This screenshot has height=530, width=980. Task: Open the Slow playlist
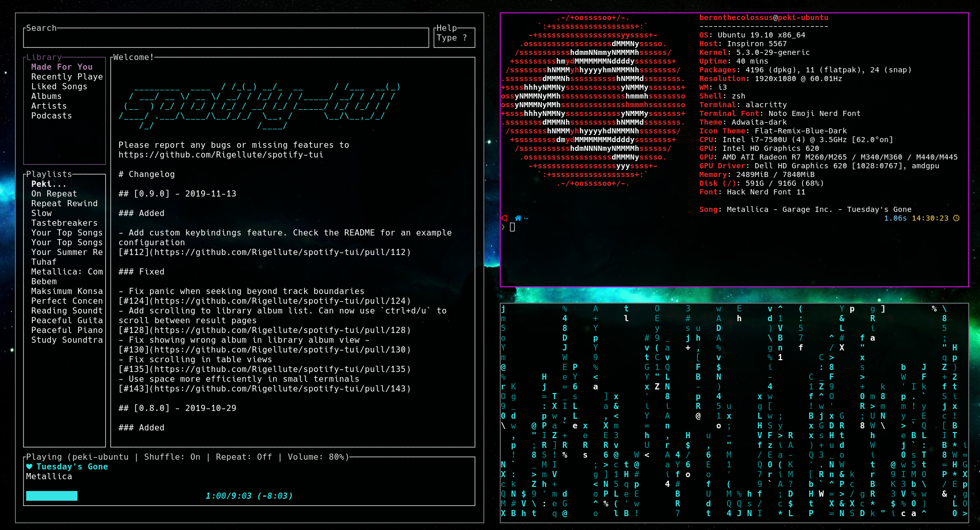[x=42, y=213]
